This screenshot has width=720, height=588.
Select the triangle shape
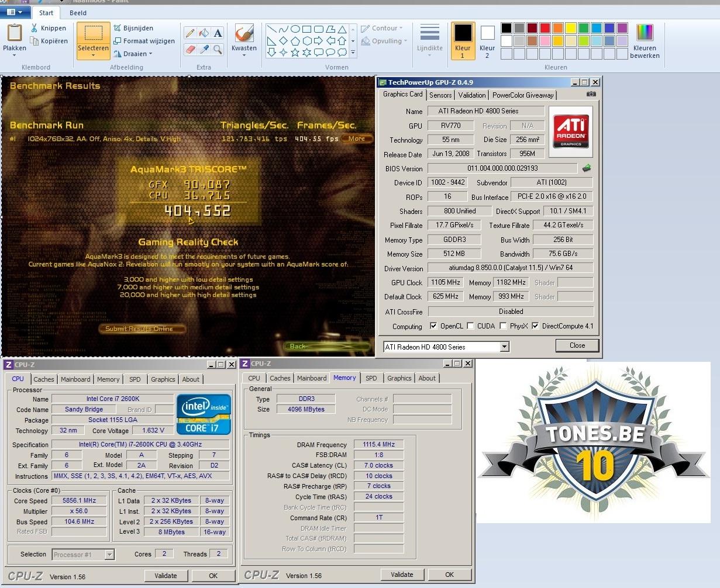coord(343,29)
